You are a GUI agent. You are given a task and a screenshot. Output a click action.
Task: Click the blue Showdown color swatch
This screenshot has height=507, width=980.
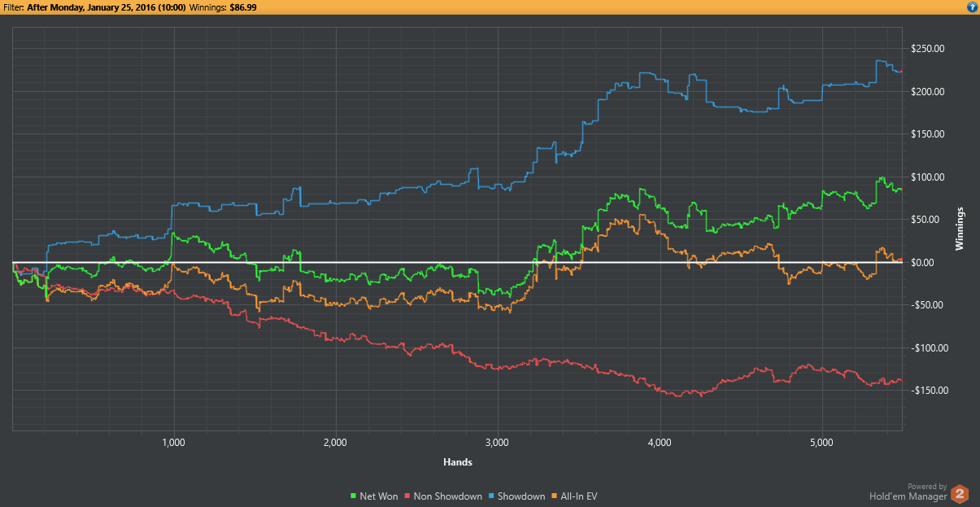(x=490, y=496)
